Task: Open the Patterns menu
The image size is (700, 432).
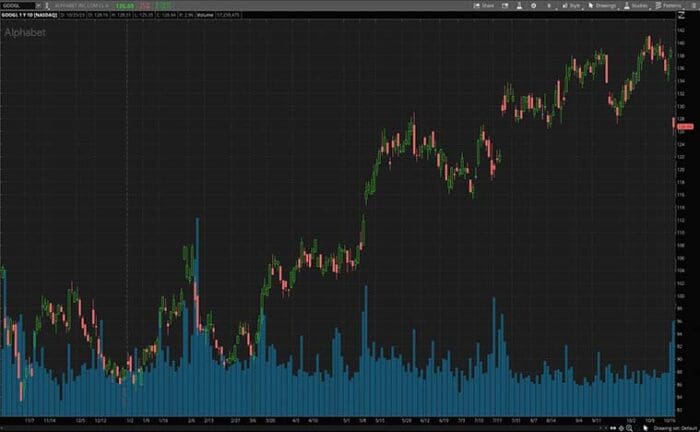Action: 668,6
